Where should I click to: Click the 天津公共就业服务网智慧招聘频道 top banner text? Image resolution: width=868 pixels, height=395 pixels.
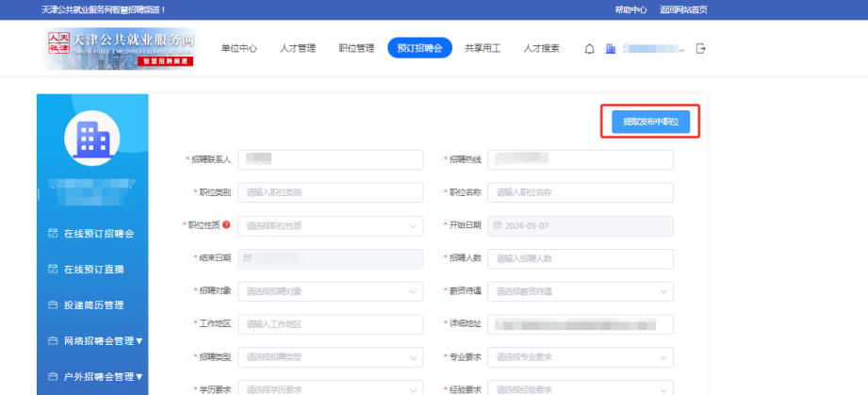coord(104,10)
